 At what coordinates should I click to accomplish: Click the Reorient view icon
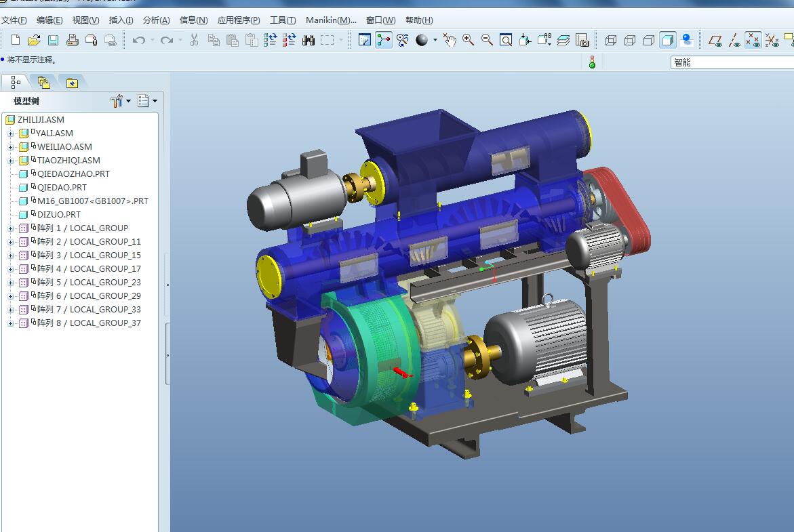tap(525, 40)
